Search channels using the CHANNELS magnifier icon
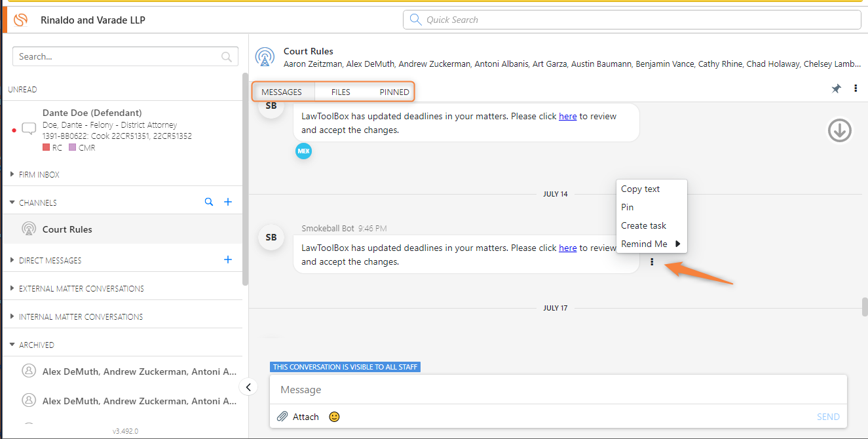This screenshot has width=868, height=439. click(209, 202)
